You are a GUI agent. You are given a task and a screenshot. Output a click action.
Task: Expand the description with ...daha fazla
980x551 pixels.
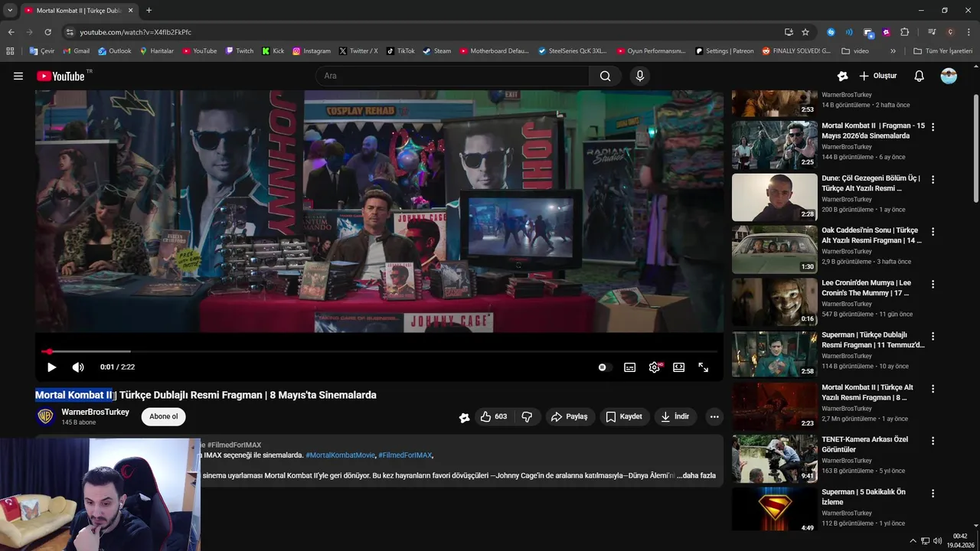tap(696, 475)
